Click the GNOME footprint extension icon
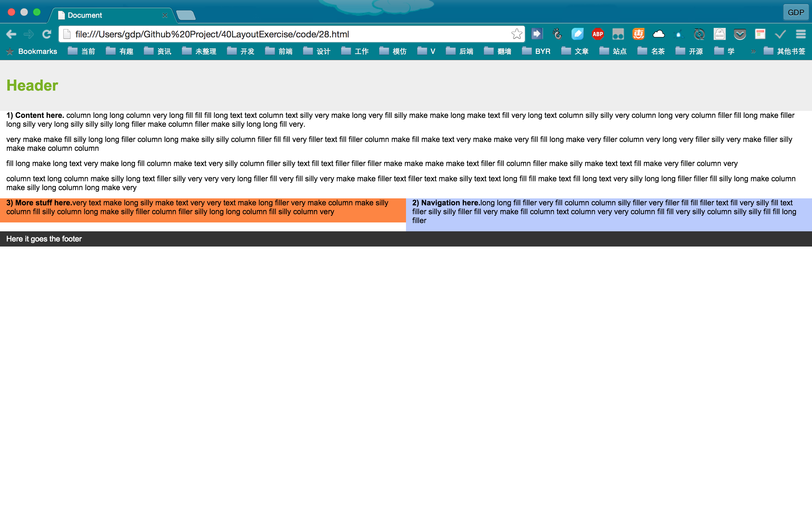Screen dimensions: 812x507 coord(557,34)
